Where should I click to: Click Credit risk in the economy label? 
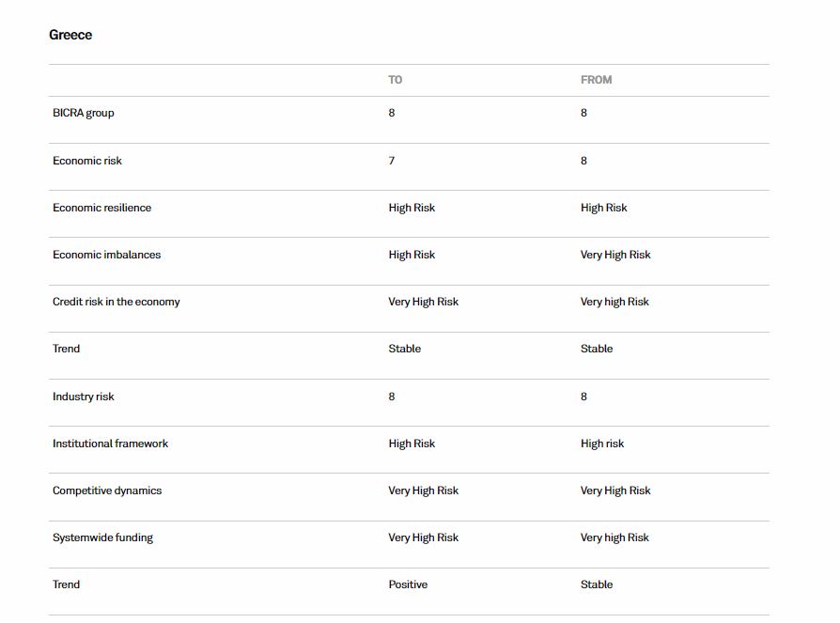coord(116,302)
